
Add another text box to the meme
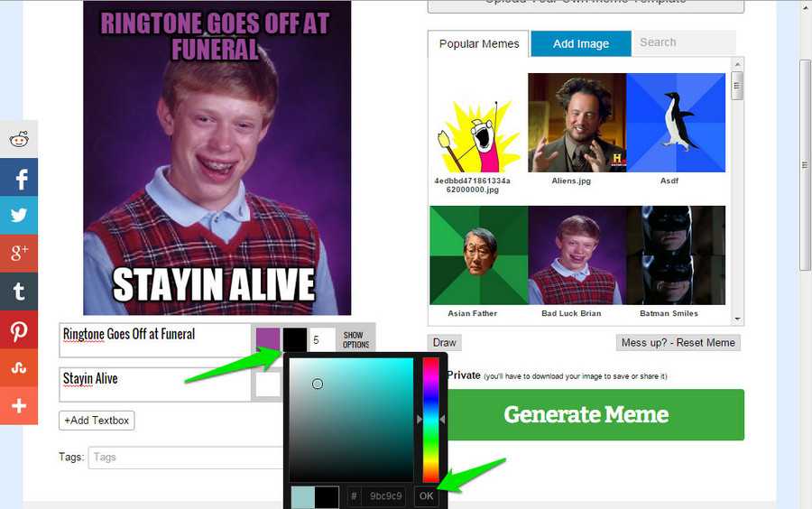point(97,421)
